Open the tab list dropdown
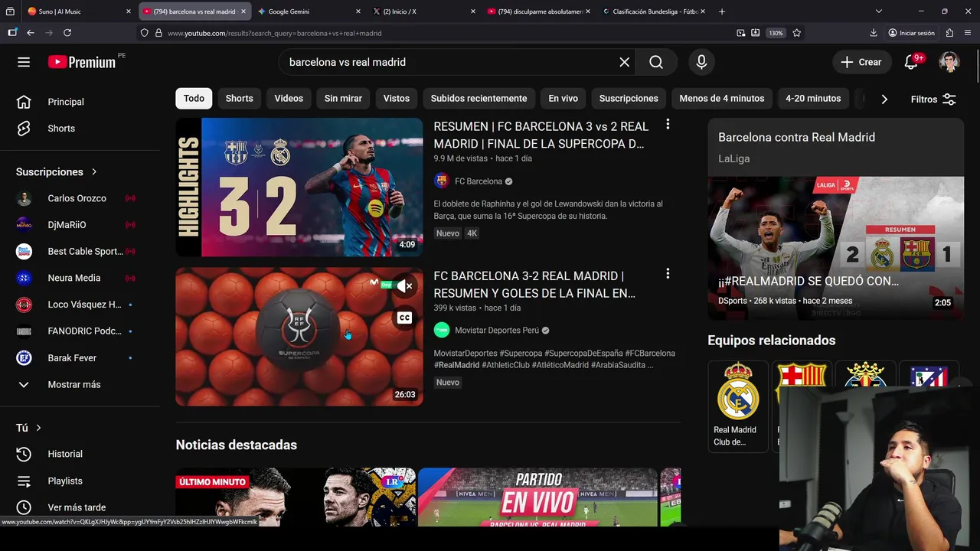The height and width of the screenshot is (551, 980). tap(879, 11)
